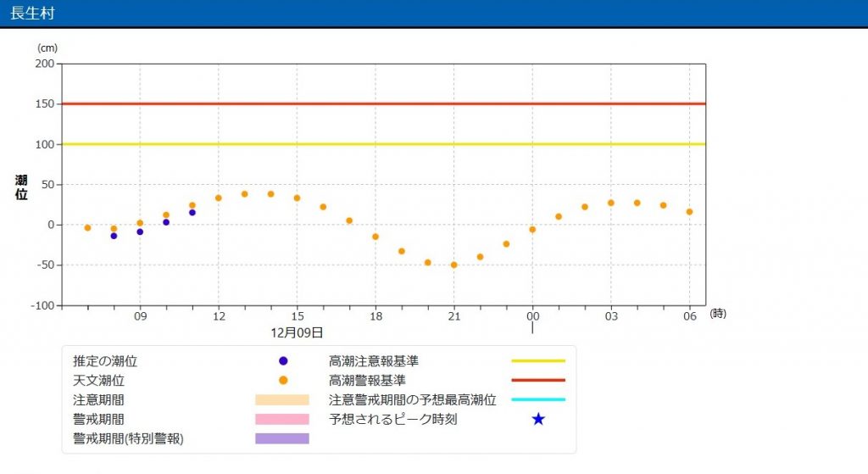Select the last orange tide point at 06時
The height and width of the screenshot is (474, 868).
(x=690, y=212)
